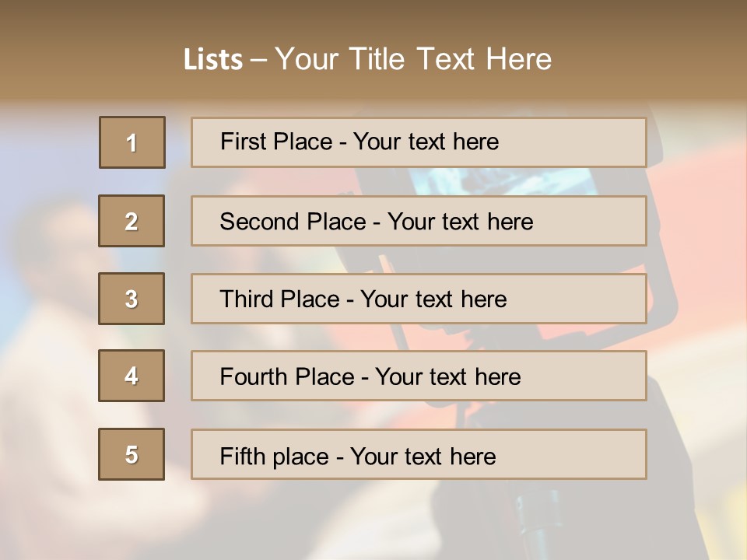Screen dimensions: 747x560
Task: Click the number 5 box
Action: coord(132,454)
